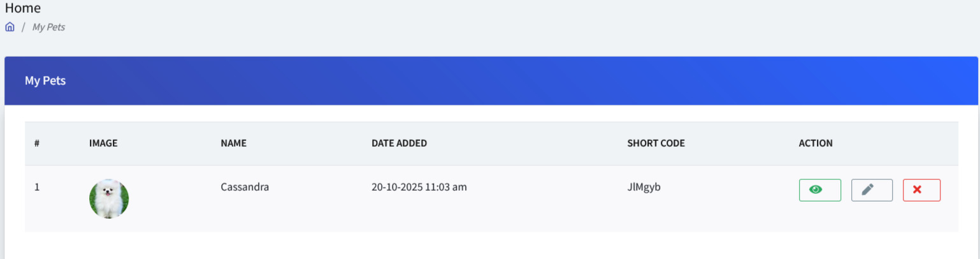
Task: Click the home icon in breadcrumb
Action: pos(10,27)
